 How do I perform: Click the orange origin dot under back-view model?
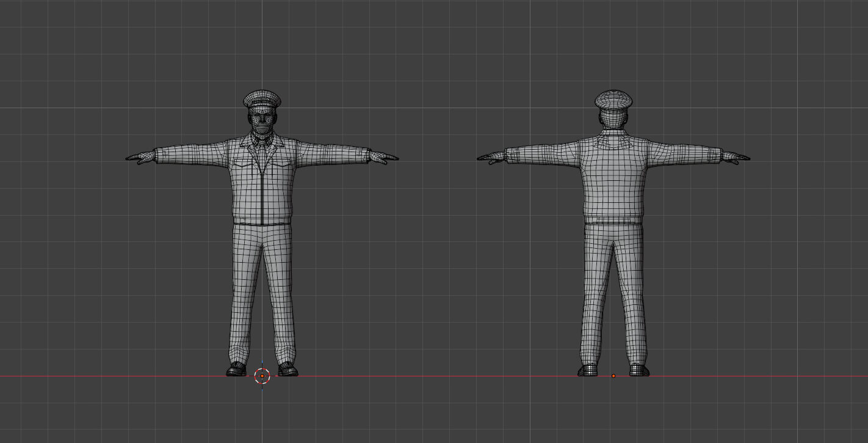coord(613,376)
